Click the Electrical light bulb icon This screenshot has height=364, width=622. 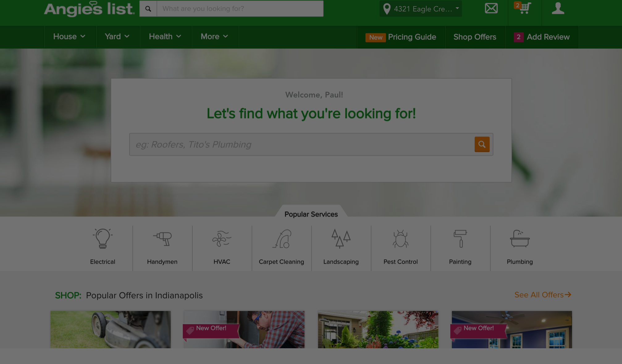[x=103, y=238]
